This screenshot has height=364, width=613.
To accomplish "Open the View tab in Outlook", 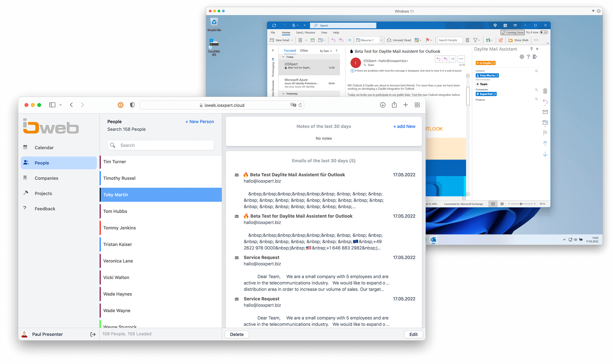I will pyautogui.click(x=324, y=32).
